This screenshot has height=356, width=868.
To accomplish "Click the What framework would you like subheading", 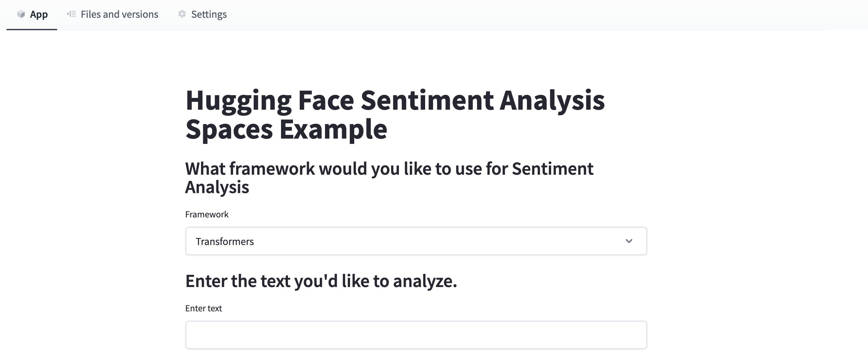I will [x=389, y=168].
